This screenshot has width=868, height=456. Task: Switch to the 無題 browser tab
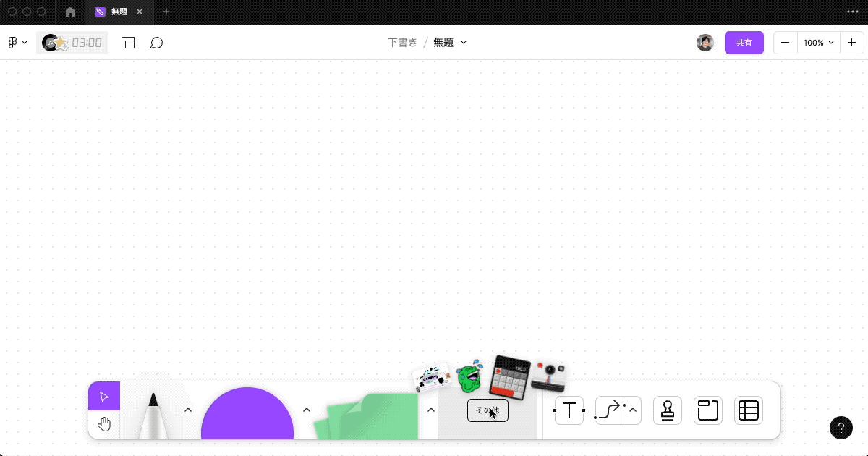click(x=118, y=12)
